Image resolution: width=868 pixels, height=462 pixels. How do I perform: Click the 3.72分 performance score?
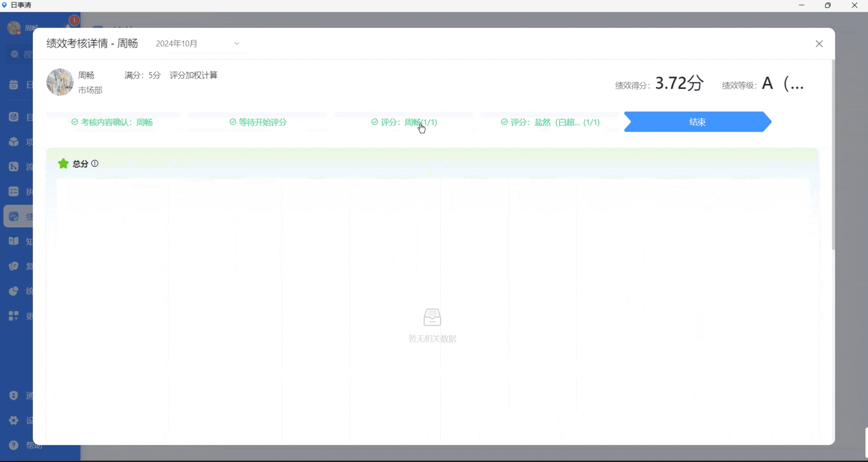(680, 83)
